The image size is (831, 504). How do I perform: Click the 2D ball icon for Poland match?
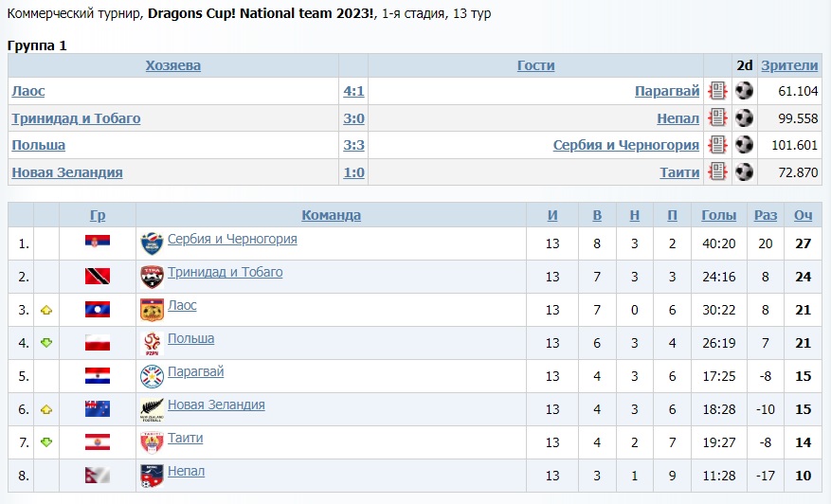pos(744,145)
